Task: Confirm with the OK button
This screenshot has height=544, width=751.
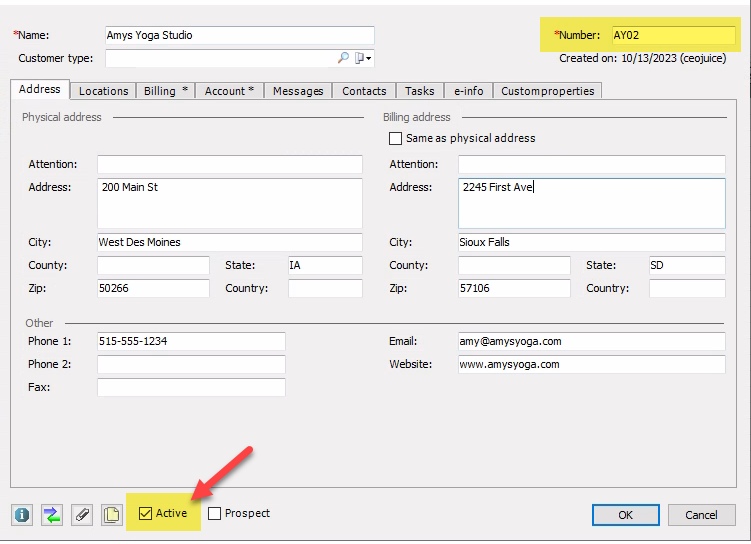Action: [x=626, y=515]
